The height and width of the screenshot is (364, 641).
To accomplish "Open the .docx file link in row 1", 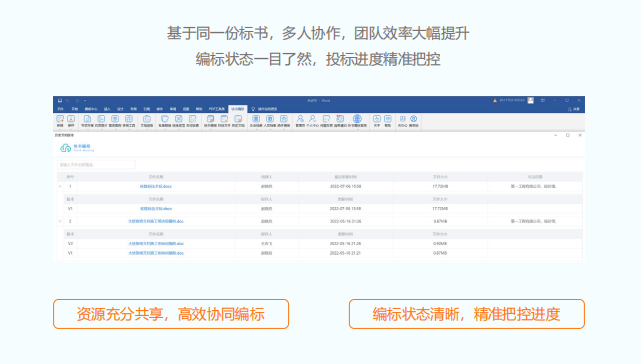I will (156, 186).
